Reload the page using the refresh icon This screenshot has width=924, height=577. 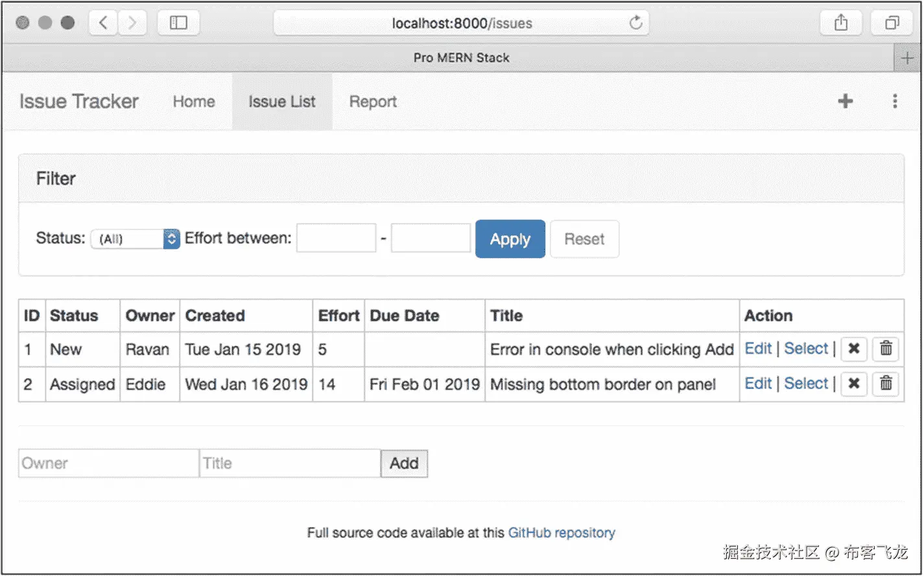tap(636, 23)
